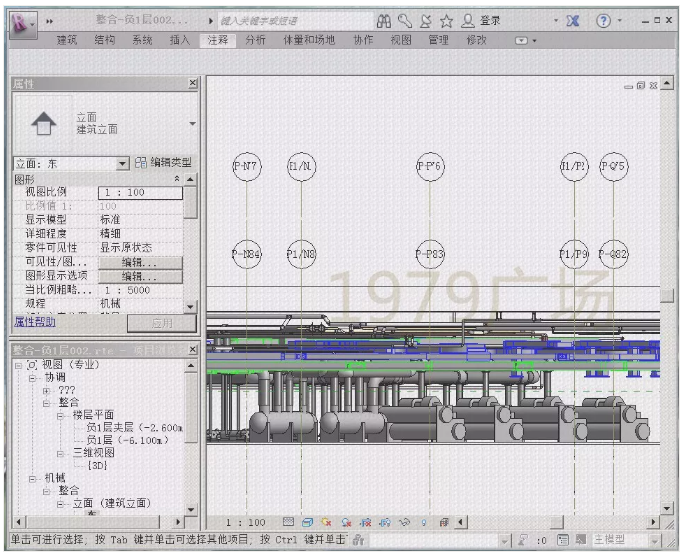Screen dimensions: 686x556
Task: Open the 插入 ribbon tab
Action: (x=180, y=40)
